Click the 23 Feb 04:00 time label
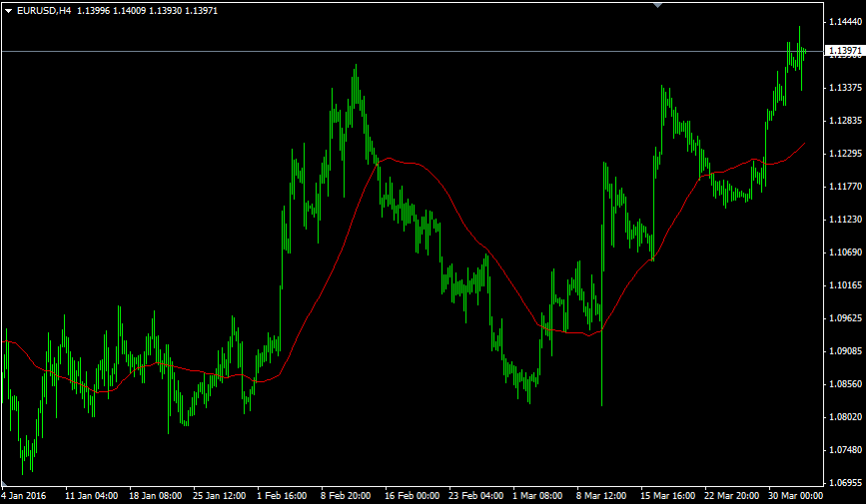Image resolution: width=866 pixels, height=504 pixels. tap(476, 496)
